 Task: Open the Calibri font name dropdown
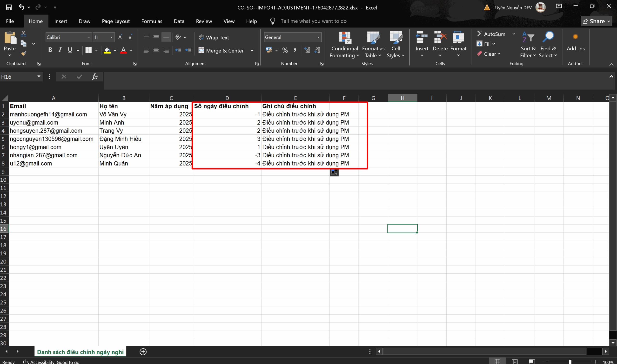click(89, 37)
